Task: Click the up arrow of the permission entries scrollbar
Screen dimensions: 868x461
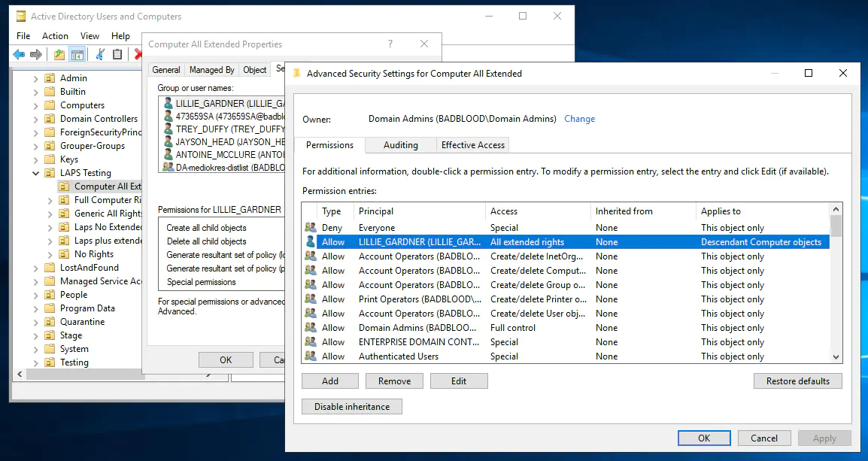Action: 836,208
